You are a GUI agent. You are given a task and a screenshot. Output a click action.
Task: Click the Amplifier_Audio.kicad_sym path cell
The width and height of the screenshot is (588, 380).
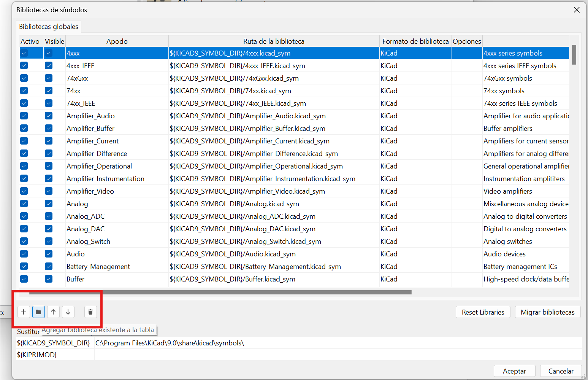point(274,116)
